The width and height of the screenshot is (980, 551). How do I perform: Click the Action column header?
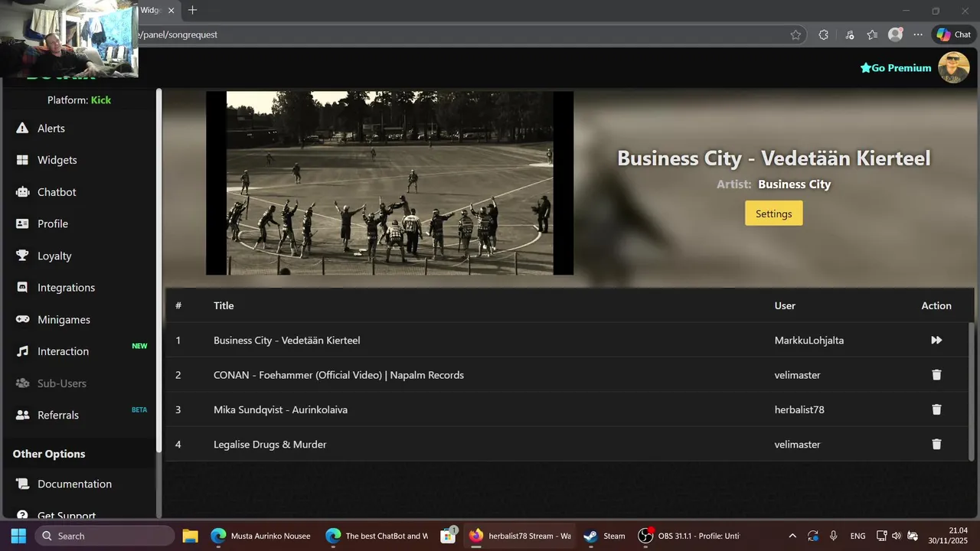[936, 305]
